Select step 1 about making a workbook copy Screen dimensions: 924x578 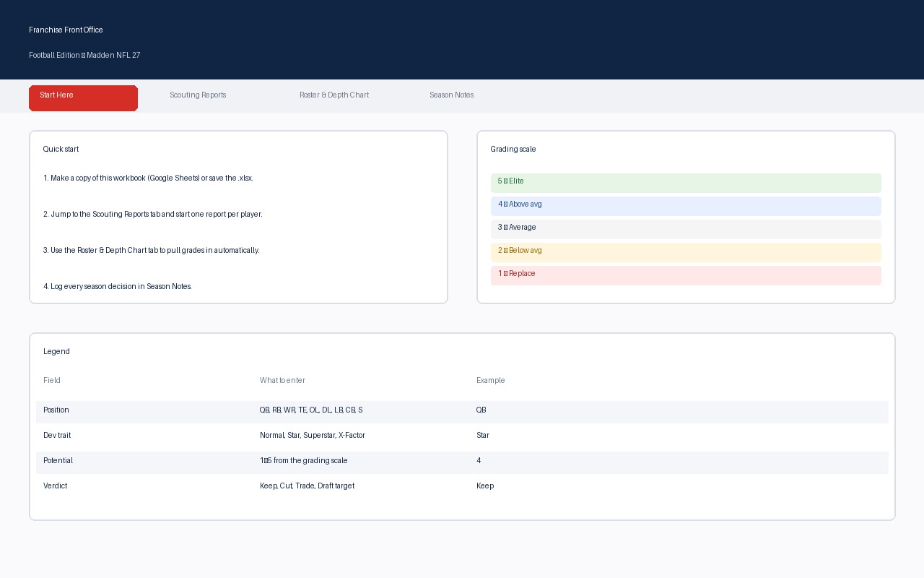pos(148,178)
